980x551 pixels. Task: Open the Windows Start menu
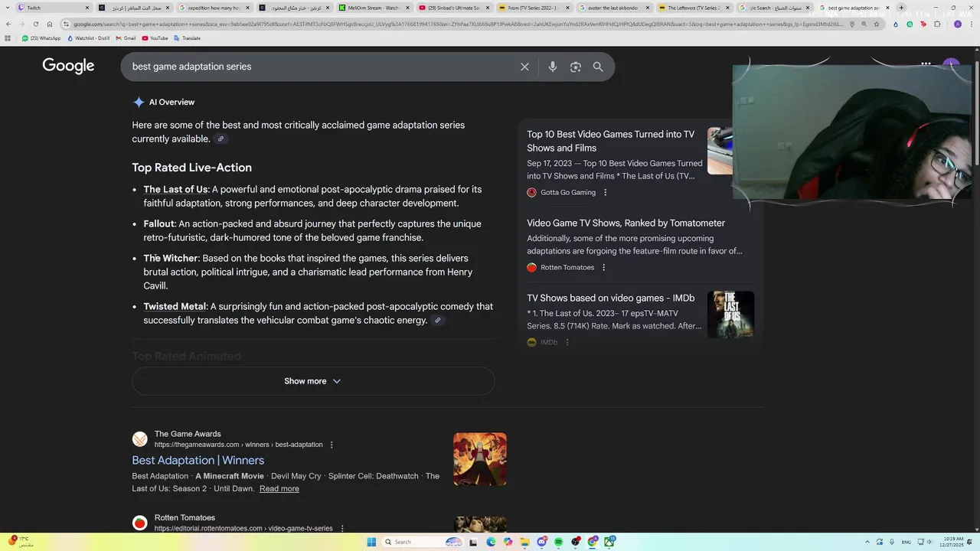coord(371,542)
